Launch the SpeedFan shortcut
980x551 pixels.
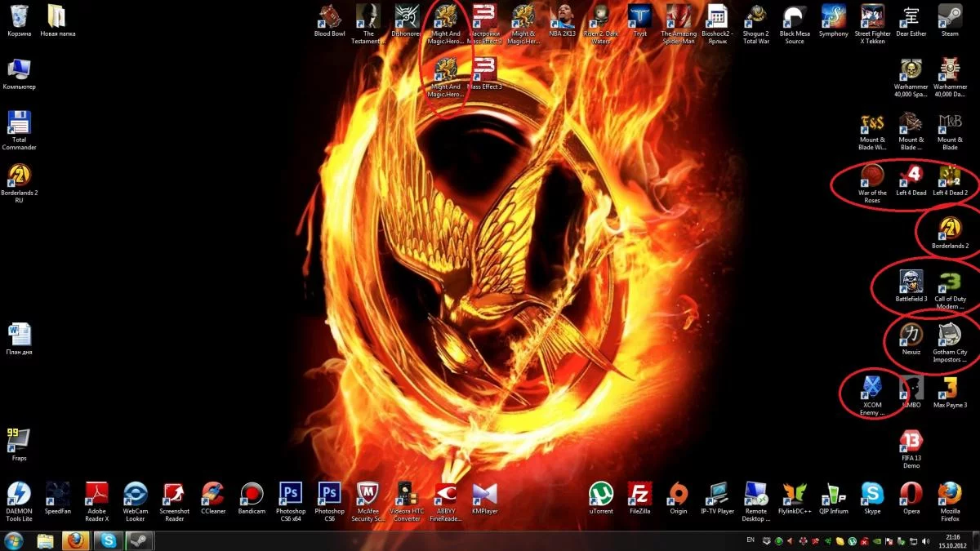tap(58, 499)
